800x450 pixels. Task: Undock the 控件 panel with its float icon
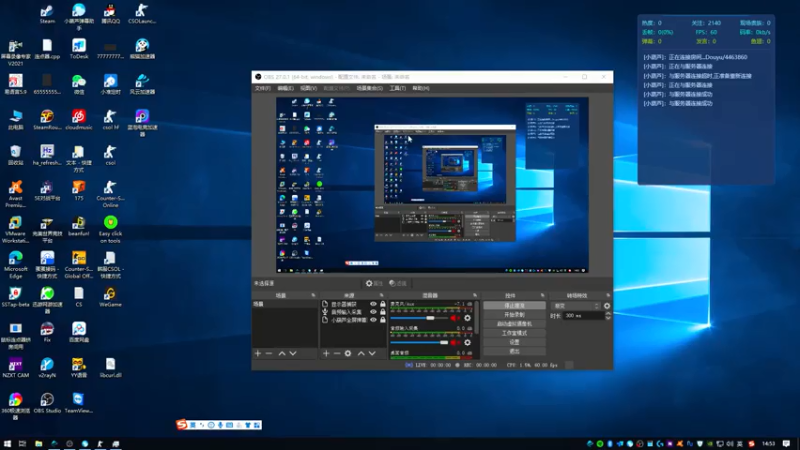point(542,295)
